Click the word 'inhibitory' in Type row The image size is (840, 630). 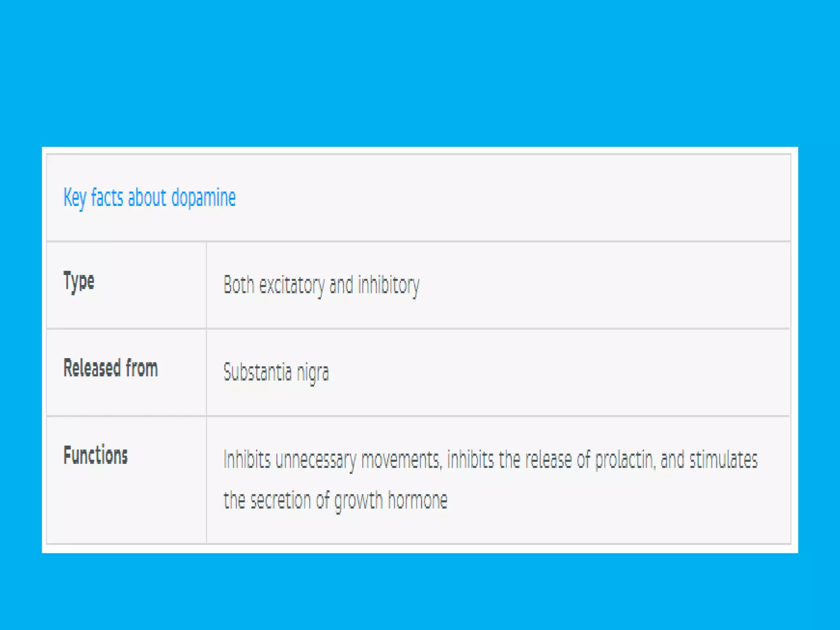(x=389, y=285)
